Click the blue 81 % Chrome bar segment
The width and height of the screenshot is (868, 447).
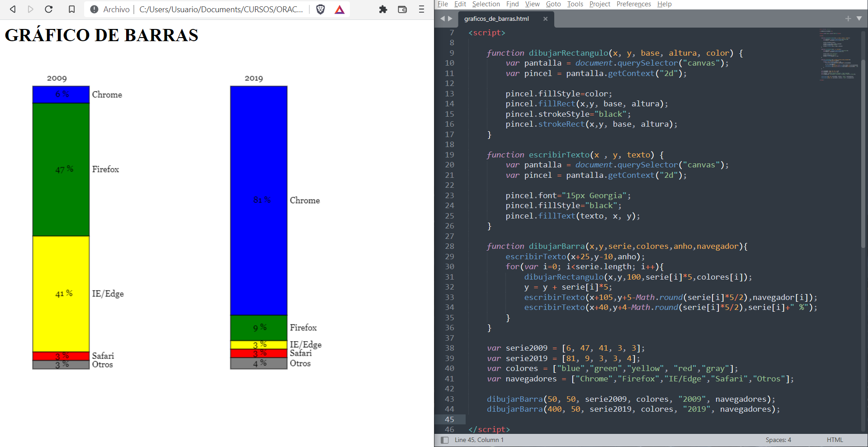(x=259, y=200)
